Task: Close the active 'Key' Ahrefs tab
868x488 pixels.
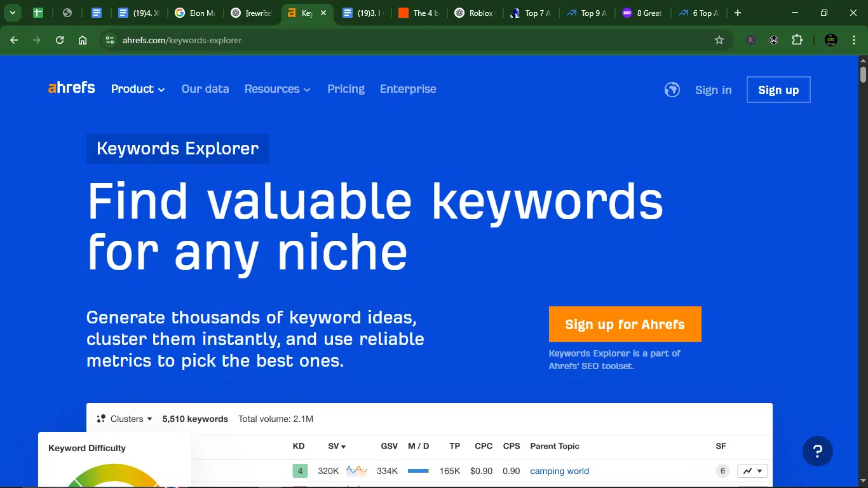Action: pos(323,13)
